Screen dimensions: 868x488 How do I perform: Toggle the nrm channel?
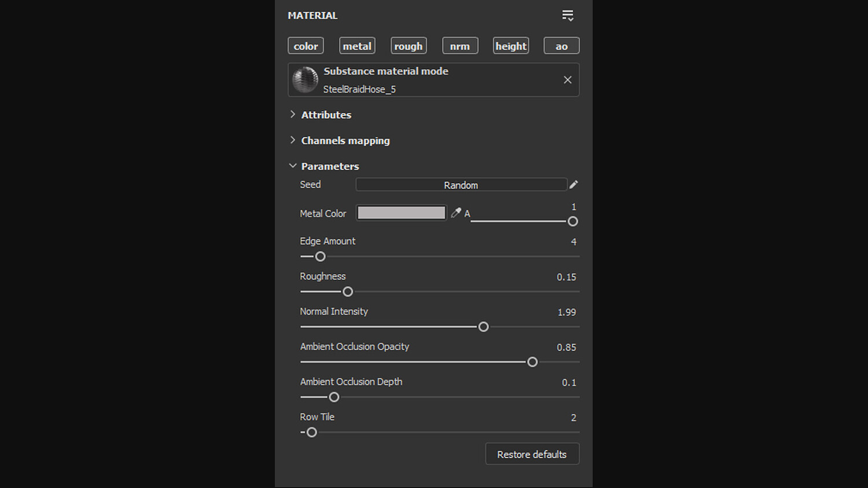[x=460, y=46]
